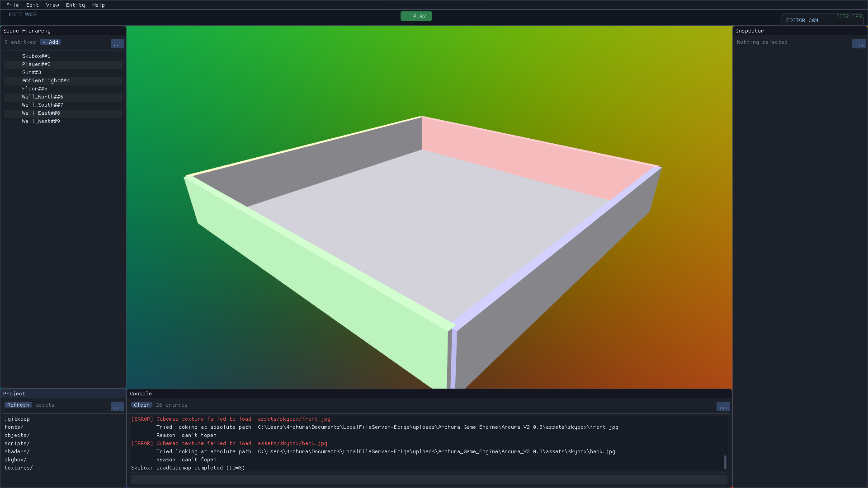Open the Project panel ellipsis menu
This screenshot has height=488, width=868.
117,406
